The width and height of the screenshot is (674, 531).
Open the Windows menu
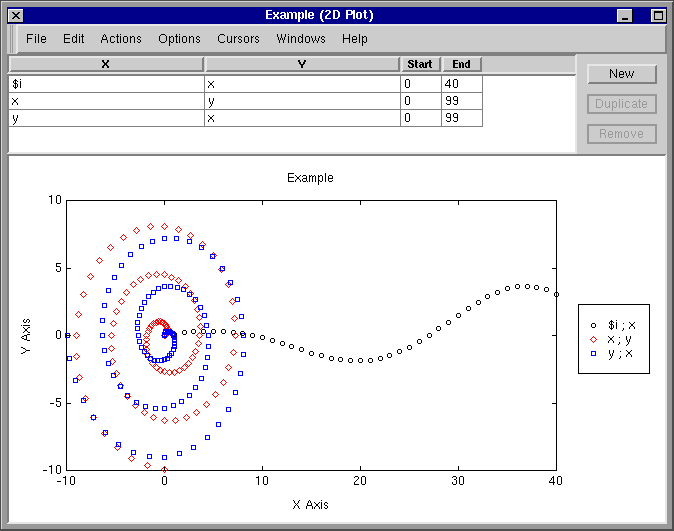(301, 39)
